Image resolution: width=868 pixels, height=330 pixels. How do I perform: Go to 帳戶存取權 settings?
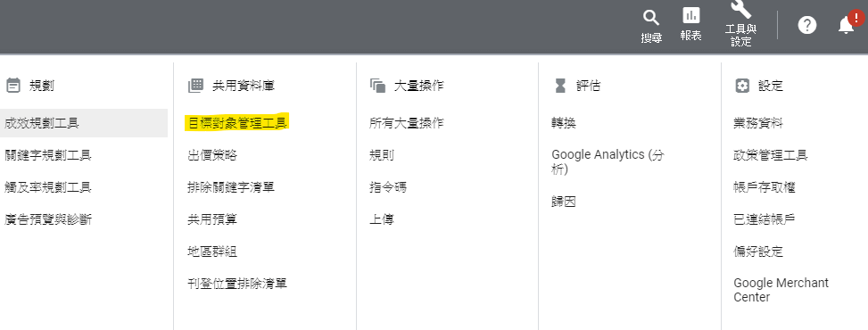(x=765, y=187)
